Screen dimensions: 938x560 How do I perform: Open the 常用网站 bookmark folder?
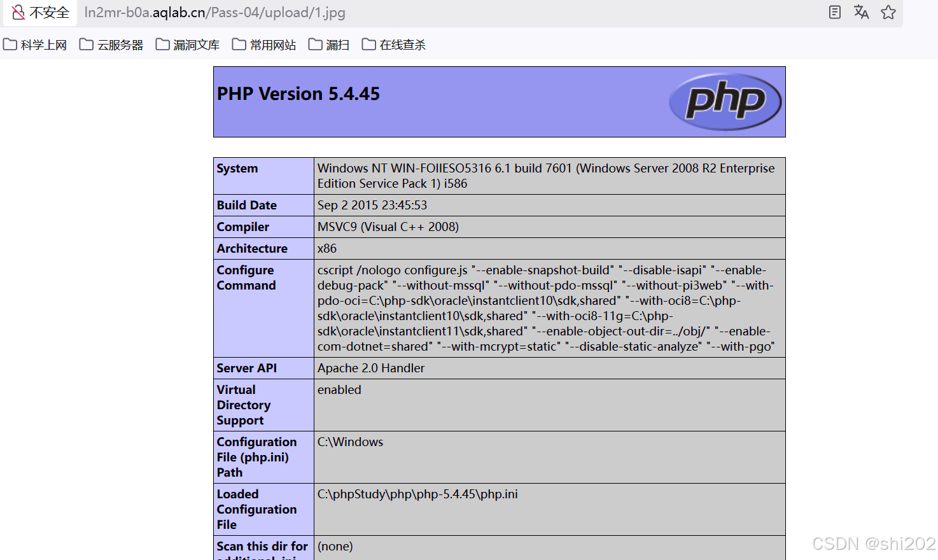click(x=264, y=45)
